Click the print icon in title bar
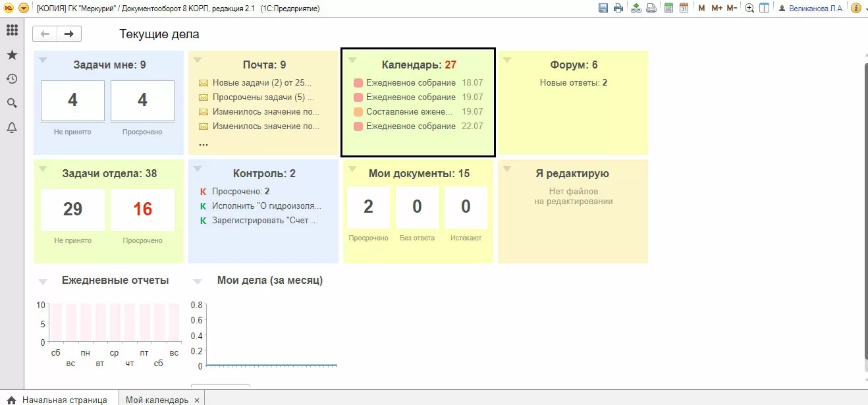 (x=618, y=8)
